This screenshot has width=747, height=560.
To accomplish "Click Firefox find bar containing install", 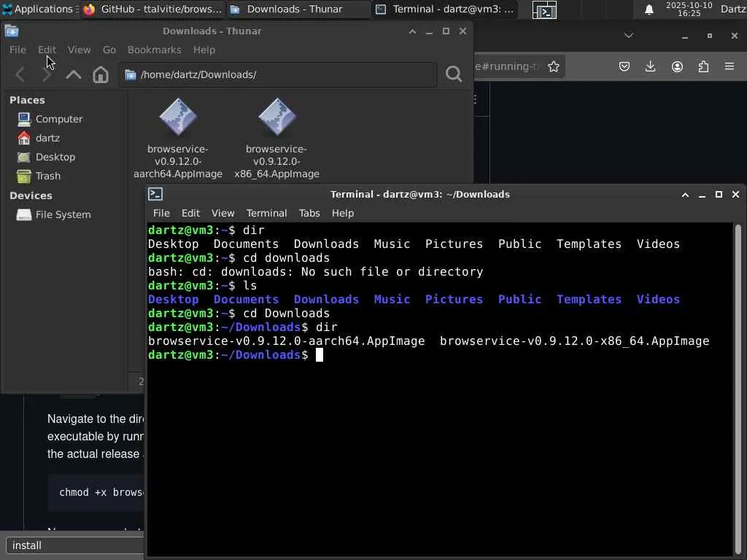I will point(75,545).
